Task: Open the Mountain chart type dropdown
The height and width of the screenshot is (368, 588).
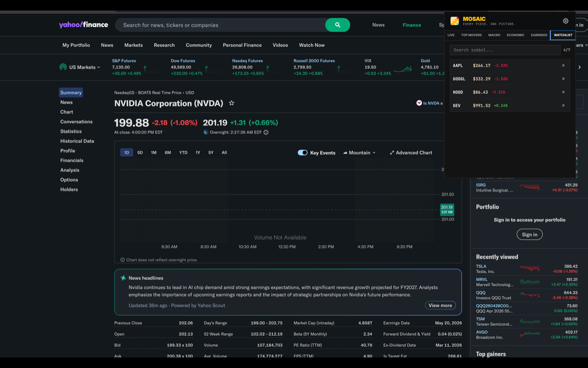Action: pyautogui.click(x=359, y=153)
